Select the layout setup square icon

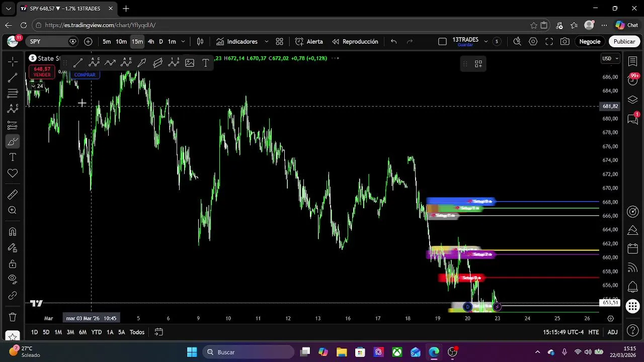point(443,42)
